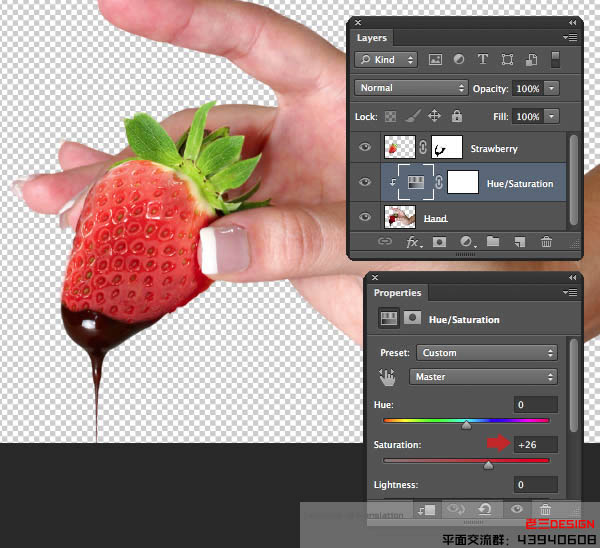View previous state icon in Properties
The image size is (600, 548).
456,509
